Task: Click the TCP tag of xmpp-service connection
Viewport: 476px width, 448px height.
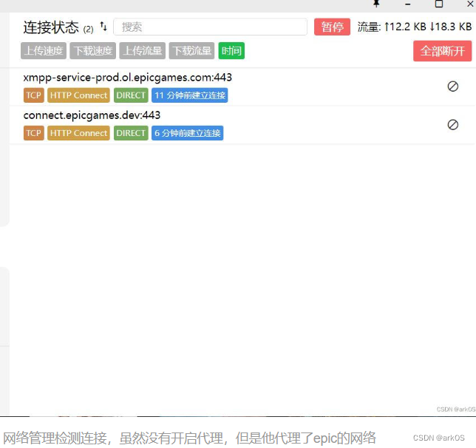Action: (34, 95)
